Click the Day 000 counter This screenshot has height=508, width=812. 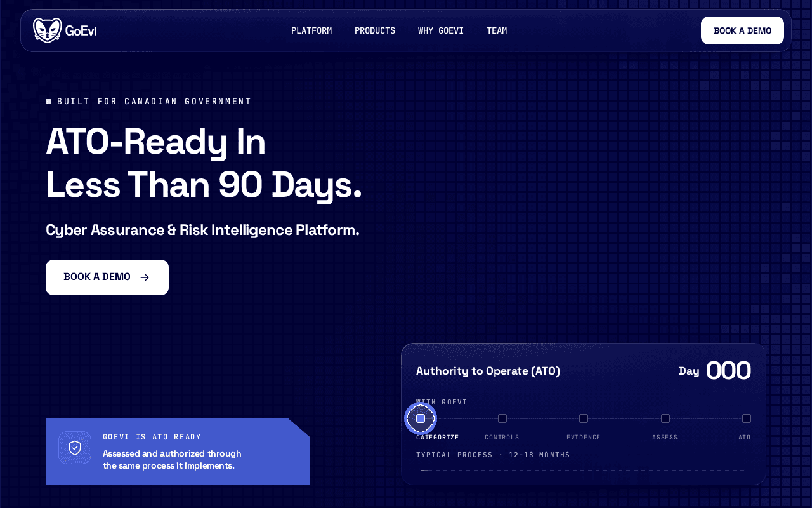[x=715, y=371]
